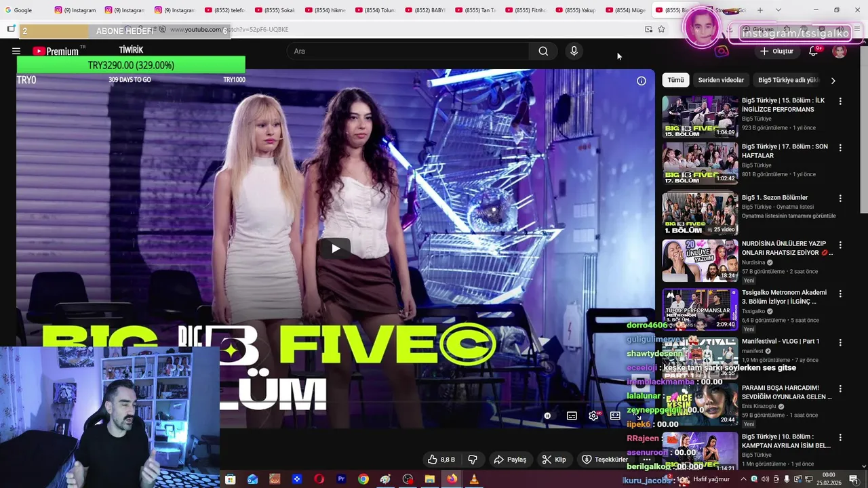Open options for 17. Bölüm video
Image resolution: width=868 pixels, height=488 pixels.
click(840, 148)
